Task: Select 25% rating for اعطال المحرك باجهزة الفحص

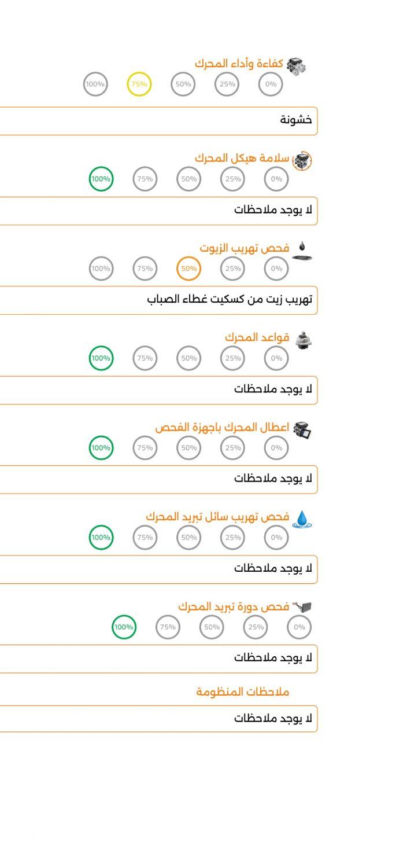Action: (x=233, y=448)
